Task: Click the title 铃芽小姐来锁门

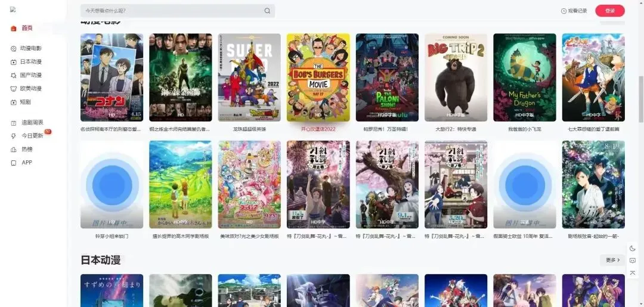Action: [112, 237]
